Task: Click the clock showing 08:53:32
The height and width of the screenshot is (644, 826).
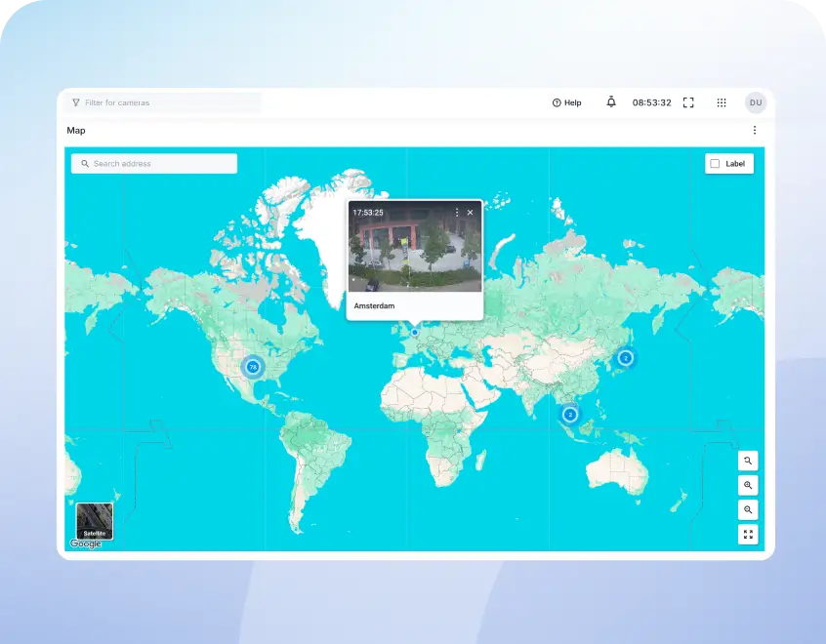Action: coord(651,102)
